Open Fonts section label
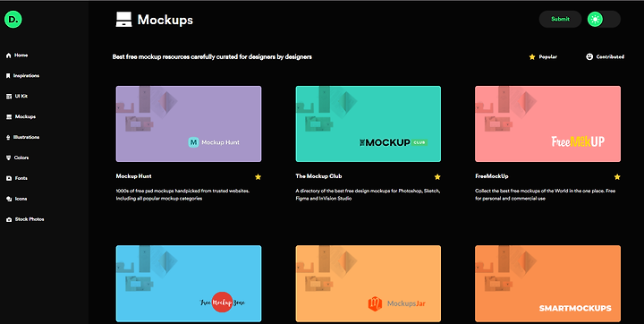This screenshot has width=644, height=324. pyautogui.click(x=21, y=178)
